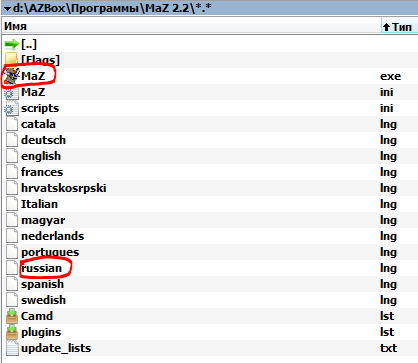Select the plugins list file
Viewport: 418px width, 363px height.
41,333
